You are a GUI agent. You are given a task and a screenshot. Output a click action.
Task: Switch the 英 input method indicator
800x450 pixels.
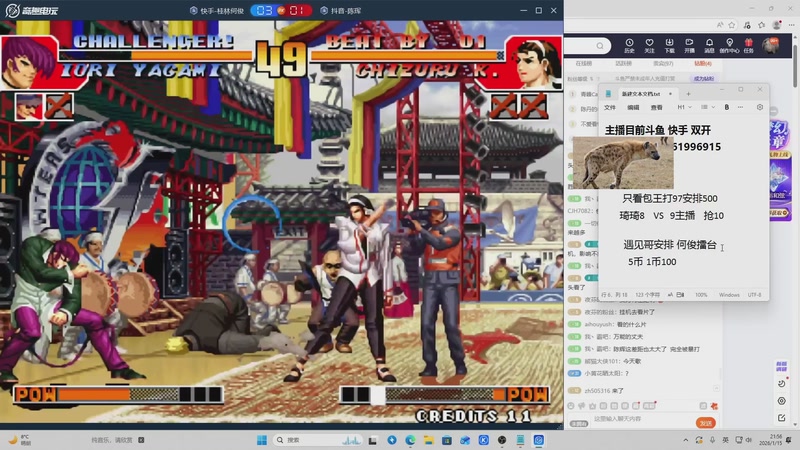click(726, 440)
